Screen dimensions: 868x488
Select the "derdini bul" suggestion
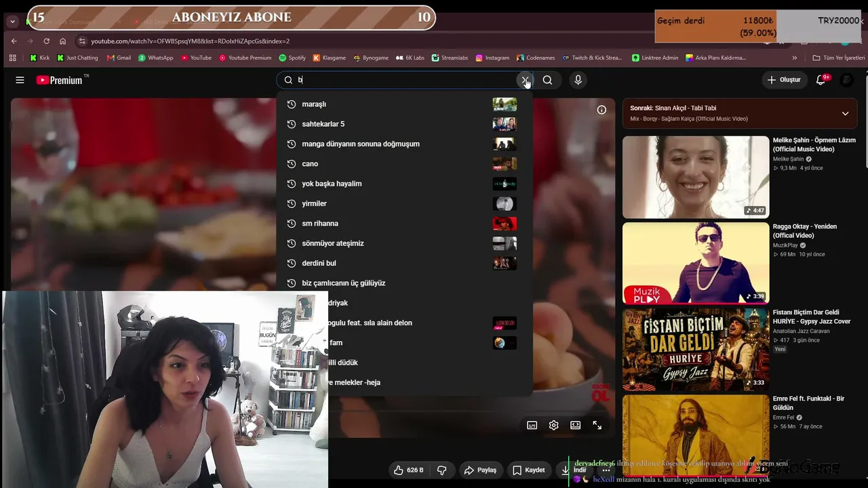[404, 263]
